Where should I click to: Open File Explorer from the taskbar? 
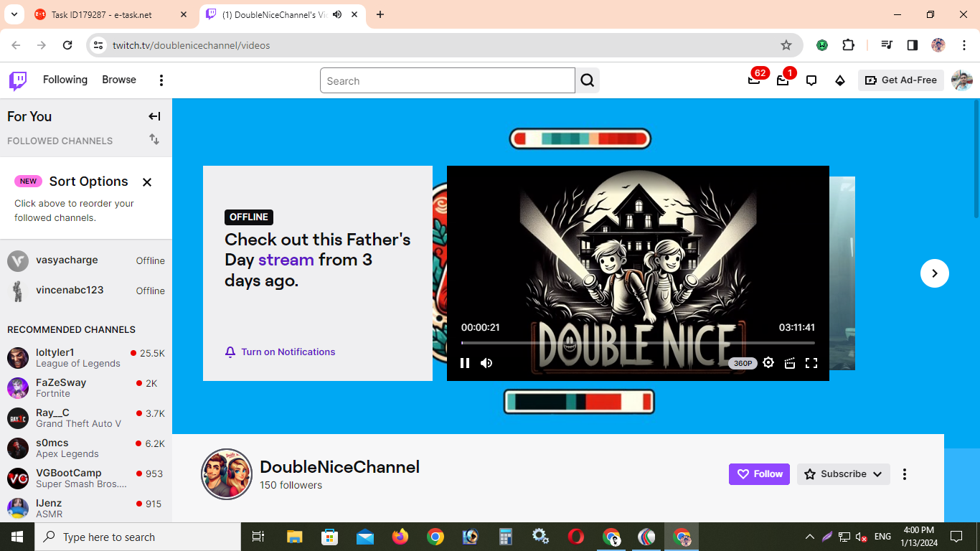pos(294,537)
